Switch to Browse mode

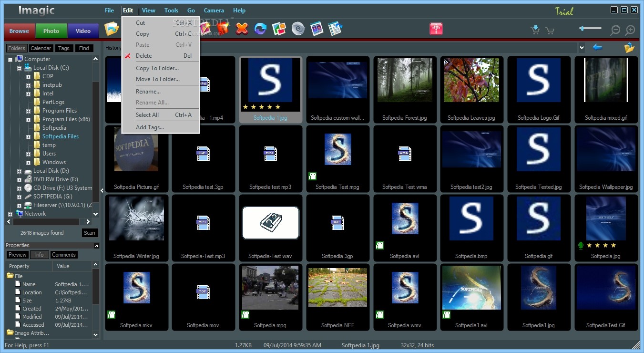point(19,31)
